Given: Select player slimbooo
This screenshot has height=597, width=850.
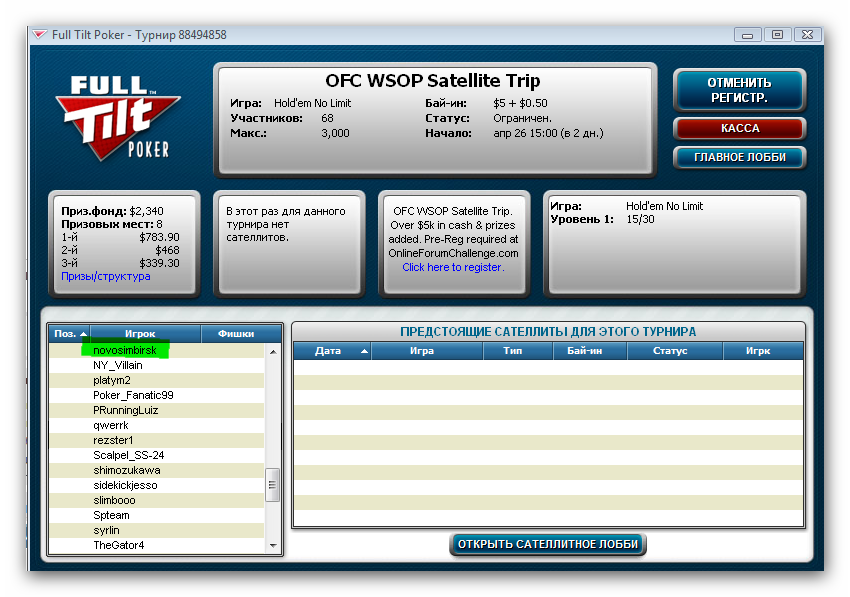Looking at the screenshot, I should pos(157,500).
